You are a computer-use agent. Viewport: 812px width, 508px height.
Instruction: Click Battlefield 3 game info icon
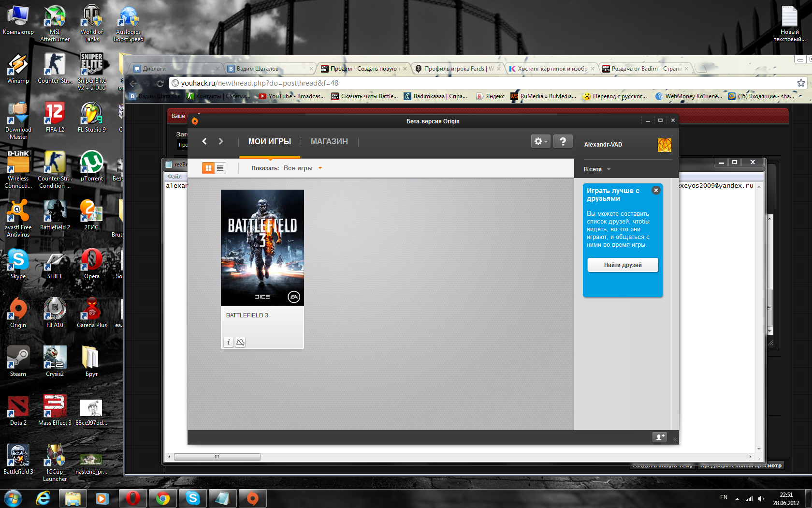229,342
